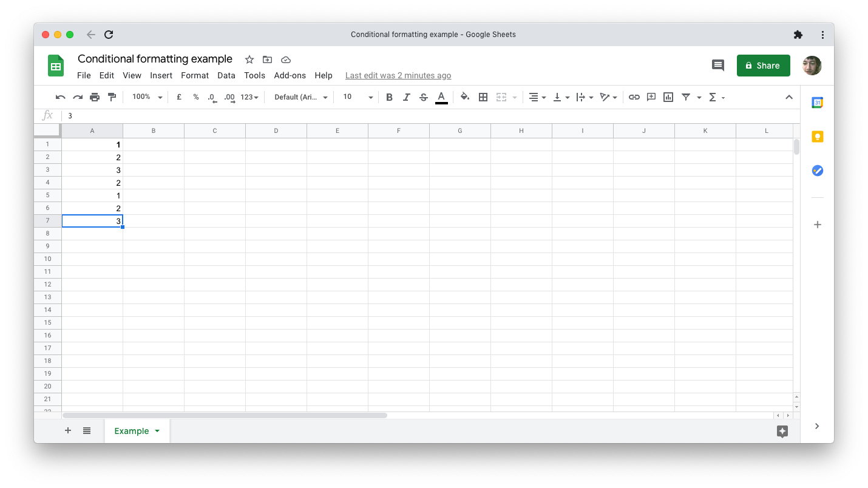Open Google Calendar side panel
The height and width of the screenshot is (488, 868).
click(818, 103)
